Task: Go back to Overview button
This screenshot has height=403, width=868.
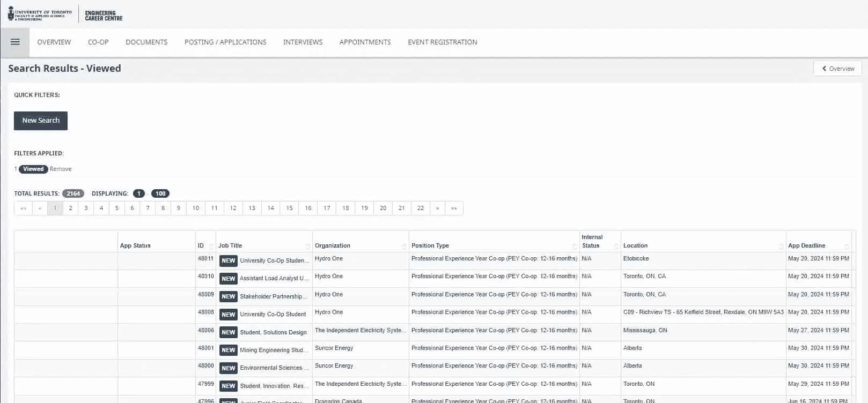Action: [837, 69]
